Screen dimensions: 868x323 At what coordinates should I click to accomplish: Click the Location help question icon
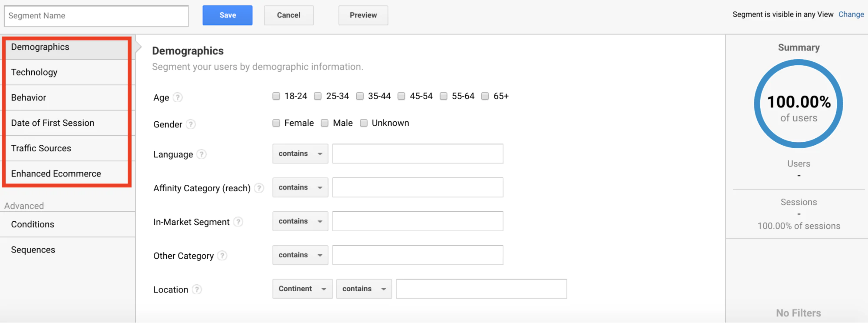pos(197,290)
